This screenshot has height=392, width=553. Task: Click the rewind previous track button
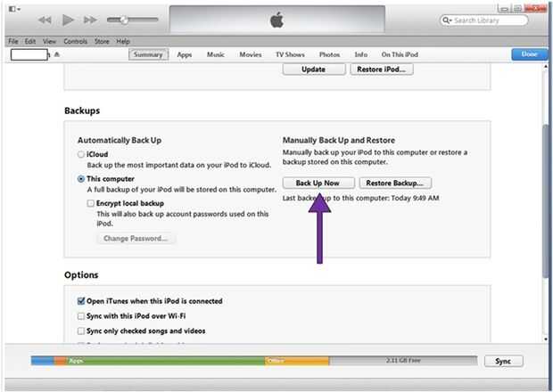pos(45,20)
